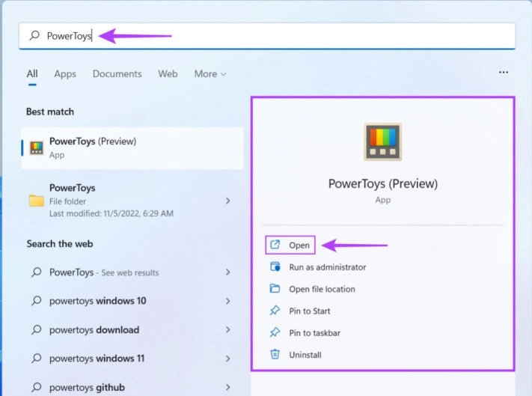
Task: Choose Pin to Start
Action: (x=310, y=311)
